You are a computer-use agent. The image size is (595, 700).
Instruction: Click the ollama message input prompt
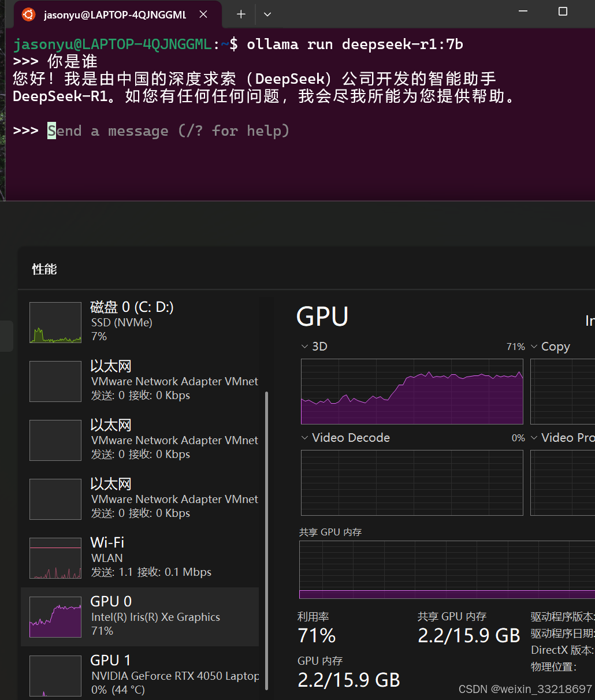pyautogui.click(x=168, y=131)
